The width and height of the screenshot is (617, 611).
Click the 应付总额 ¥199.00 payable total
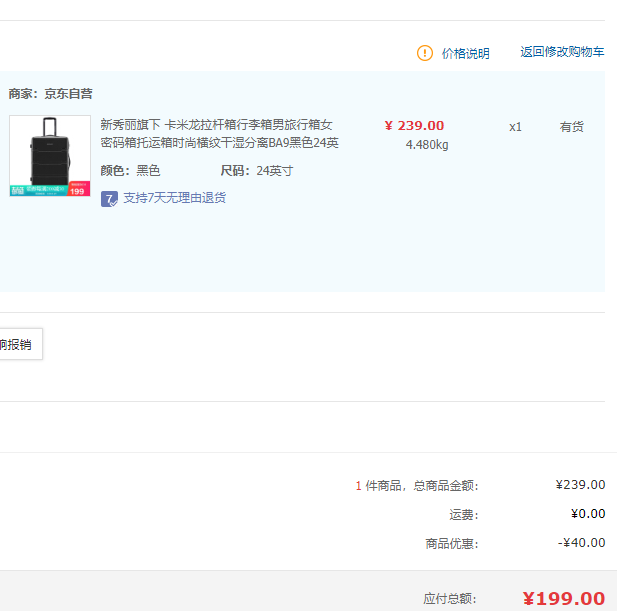point(563,599)
